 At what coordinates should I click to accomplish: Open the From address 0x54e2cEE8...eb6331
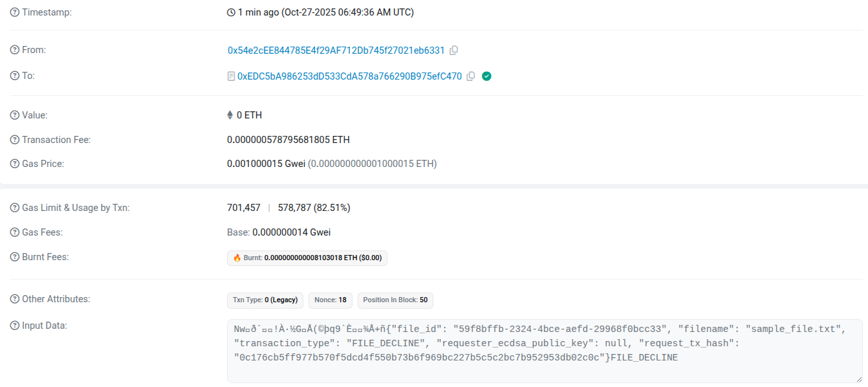click(x=336, y=50)
